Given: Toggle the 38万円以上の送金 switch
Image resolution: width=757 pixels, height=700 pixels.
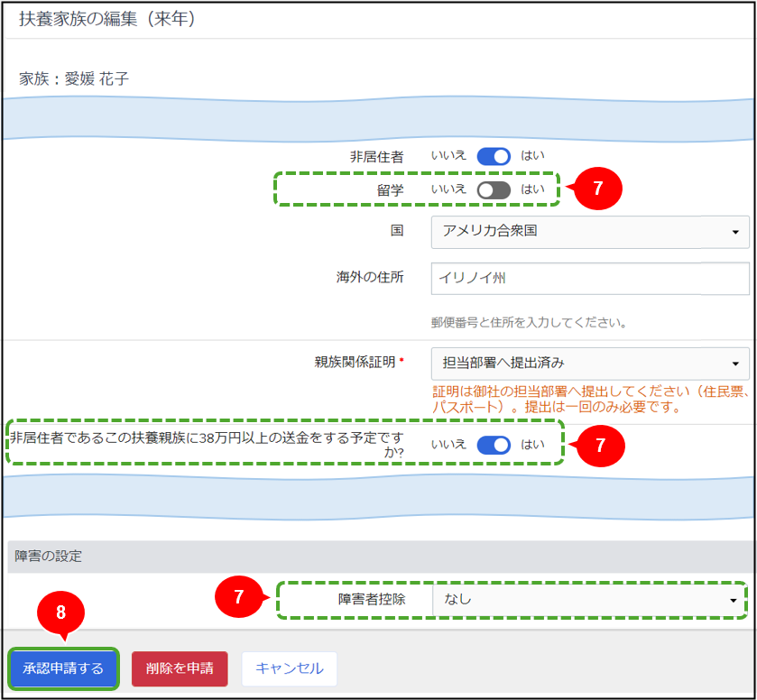Looking at the screenshot, I should coord(494,445).
